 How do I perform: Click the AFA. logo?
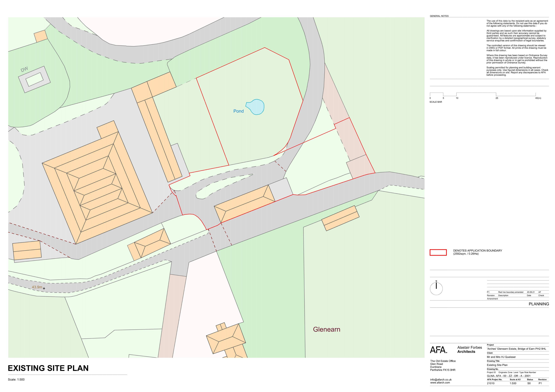click(438, 350)
